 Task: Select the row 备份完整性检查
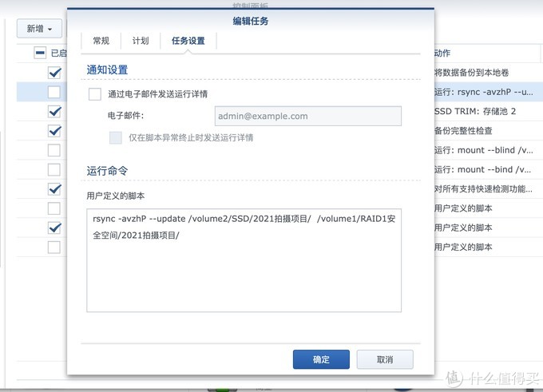pyautogui.click(x=463, y=131)
